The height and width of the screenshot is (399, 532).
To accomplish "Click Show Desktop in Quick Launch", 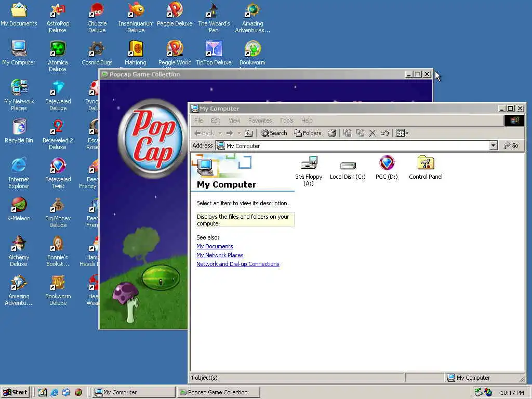I will tap(43, 392).
